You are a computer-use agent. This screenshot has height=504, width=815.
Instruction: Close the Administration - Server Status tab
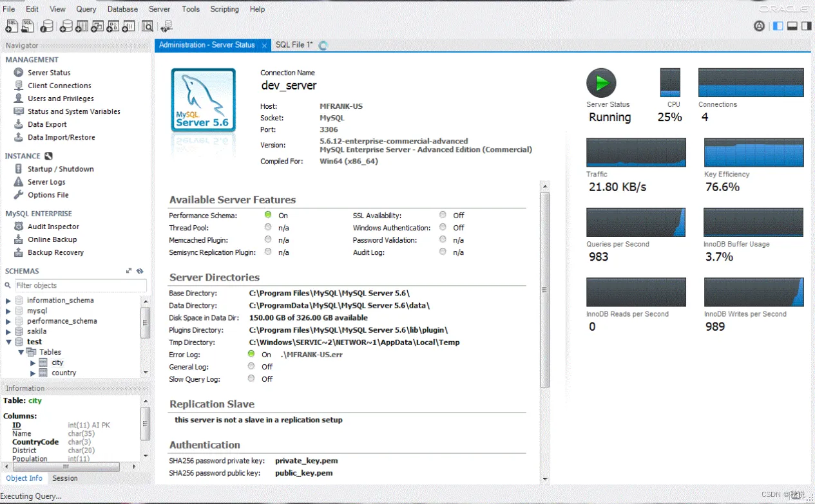pos(264,46)
